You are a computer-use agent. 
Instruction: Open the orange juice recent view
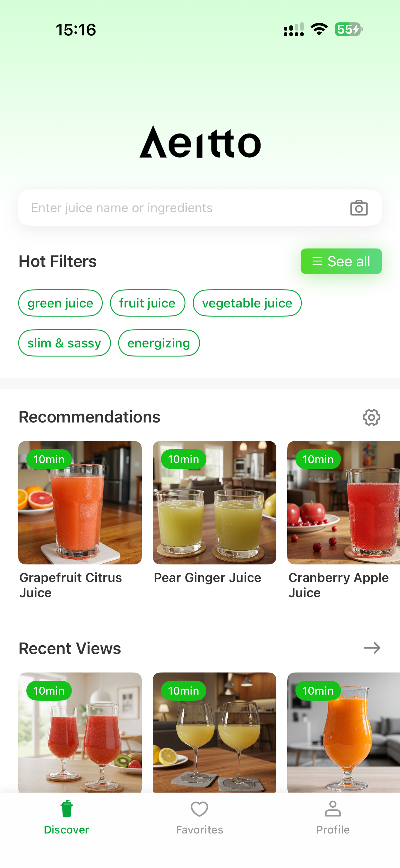[343, 732]
